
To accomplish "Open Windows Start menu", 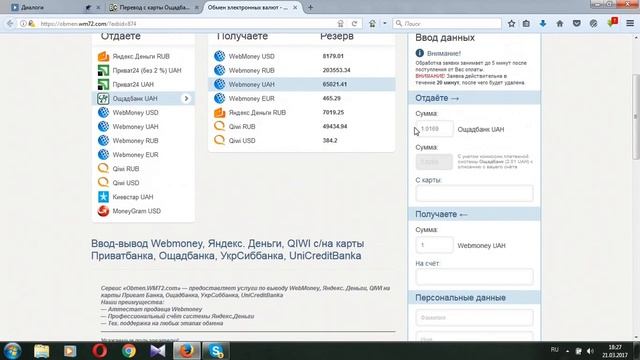I will coord(12,351).
